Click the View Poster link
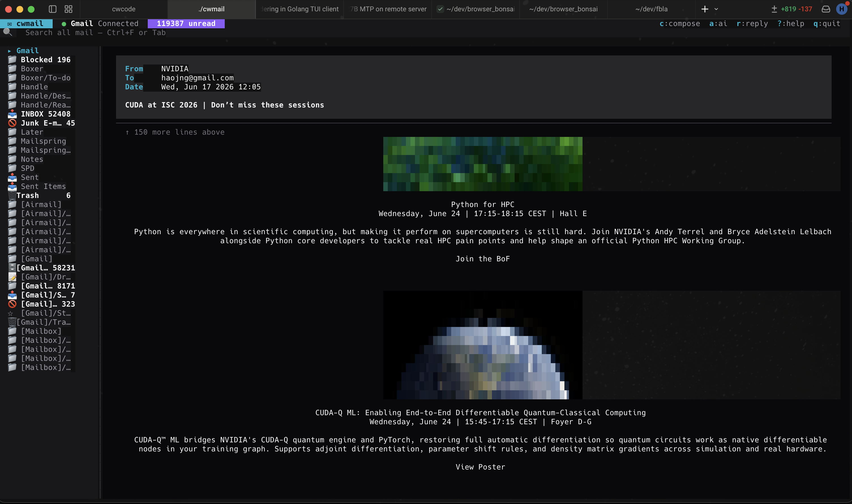Viewport: 852px width, 504px height. [x=480, y=467]
